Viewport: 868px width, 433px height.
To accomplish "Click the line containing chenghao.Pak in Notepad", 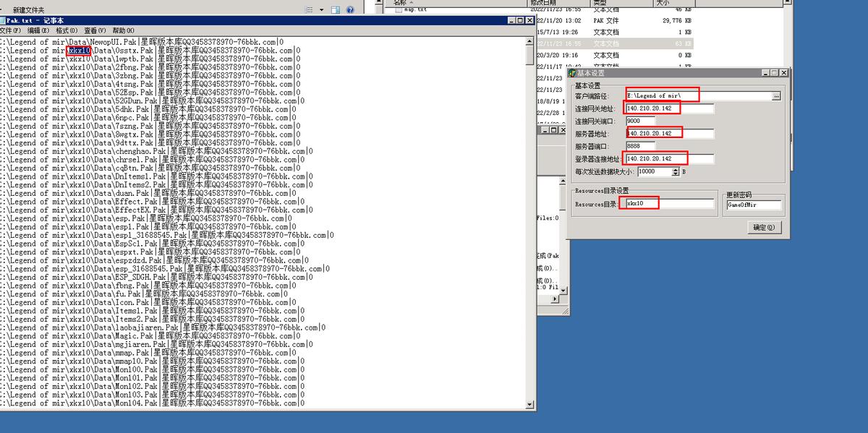I will (157, 151).
